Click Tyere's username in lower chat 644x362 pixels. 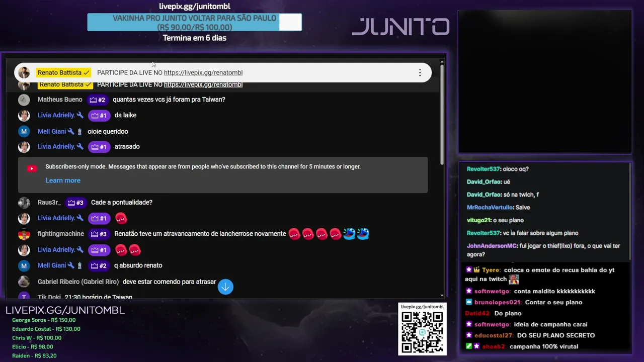tap(491, 270)
